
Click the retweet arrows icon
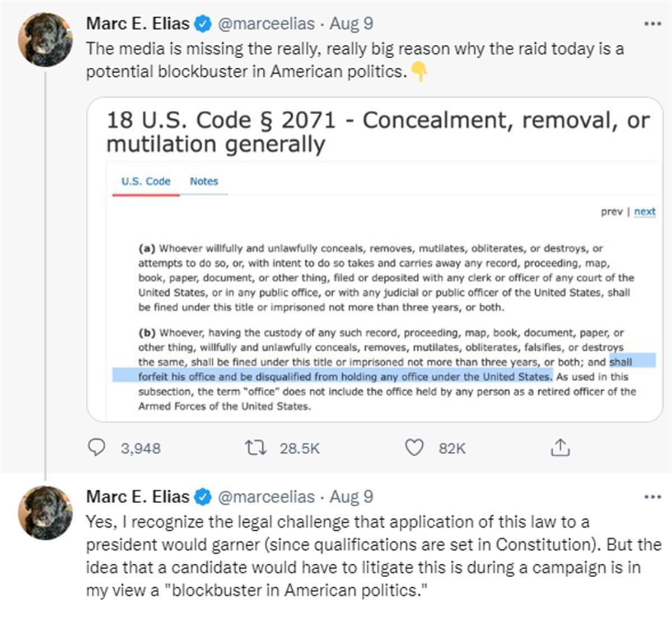(x=256, y=448)
